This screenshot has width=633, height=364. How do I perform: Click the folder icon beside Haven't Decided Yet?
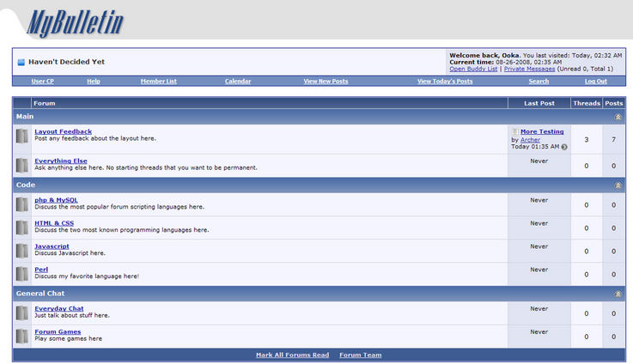coord(21,63)
